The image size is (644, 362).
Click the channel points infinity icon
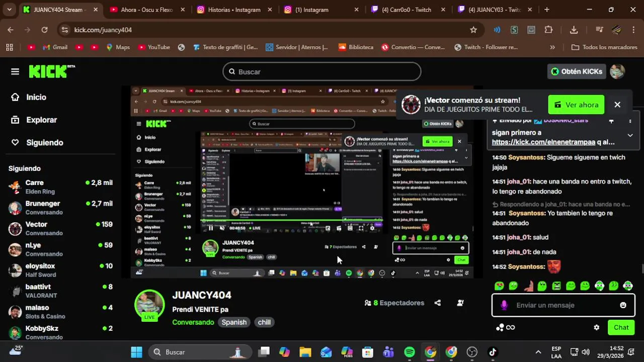coord(505,327)
